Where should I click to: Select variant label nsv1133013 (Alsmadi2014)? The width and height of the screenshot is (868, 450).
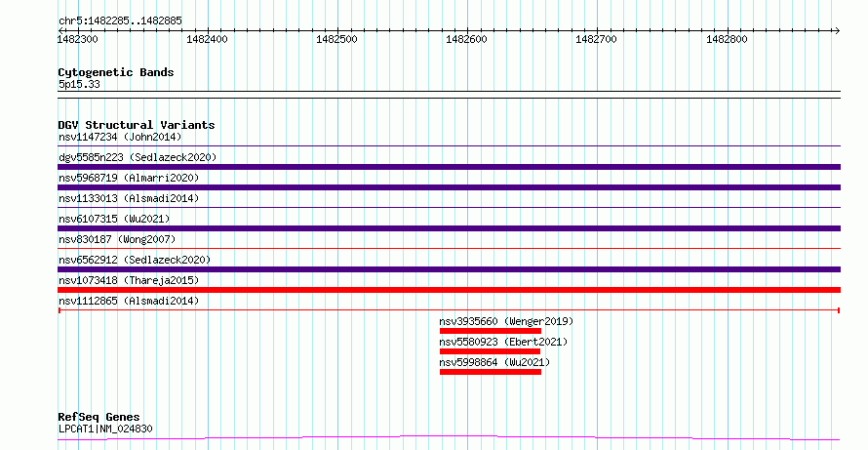(129, 198)
